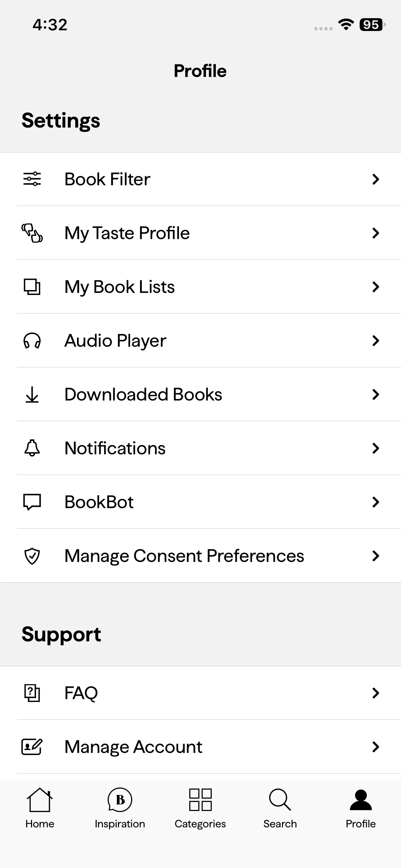Go to the Categories tab
This screenshot has height=868, width=401.
click(x=200, y=808)
